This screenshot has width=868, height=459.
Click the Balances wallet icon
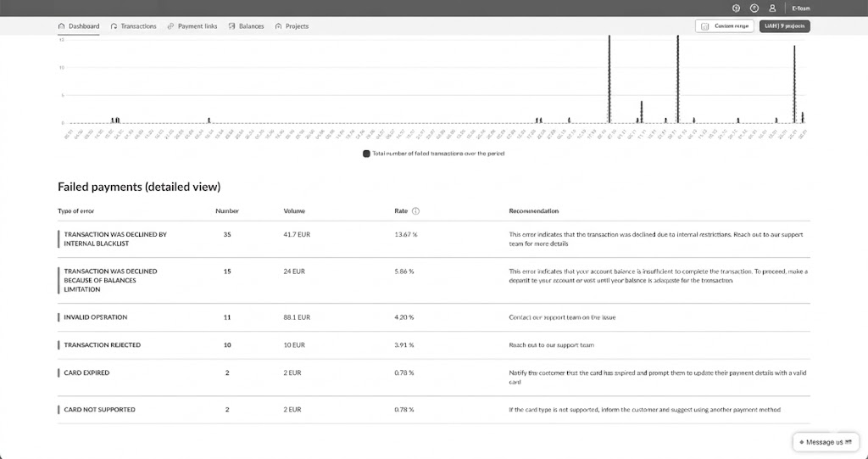[x=231, y=26]
